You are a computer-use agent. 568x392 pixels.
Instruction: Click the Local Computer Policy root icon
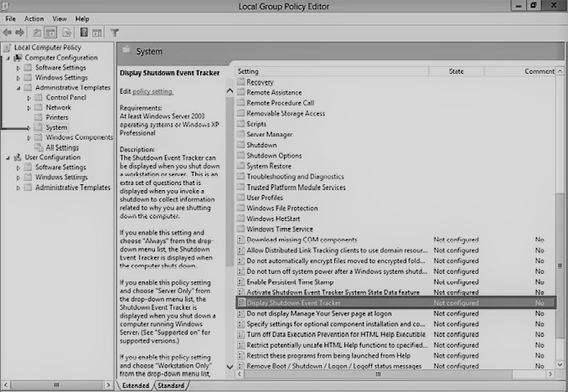tap(7, 48)
